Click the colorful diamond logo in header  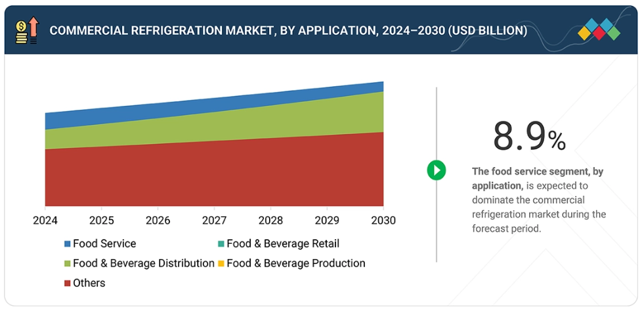599,30
